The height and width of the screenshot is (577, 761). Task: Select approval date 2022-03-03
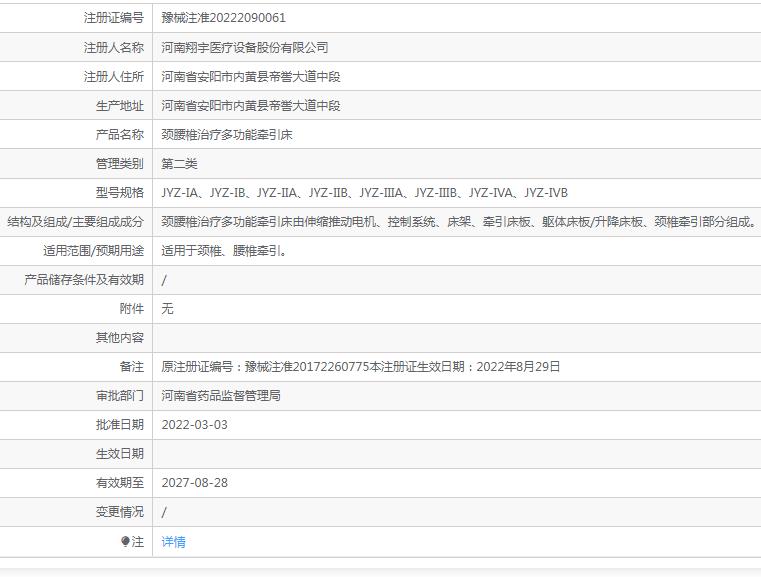(x=194, y=425)
